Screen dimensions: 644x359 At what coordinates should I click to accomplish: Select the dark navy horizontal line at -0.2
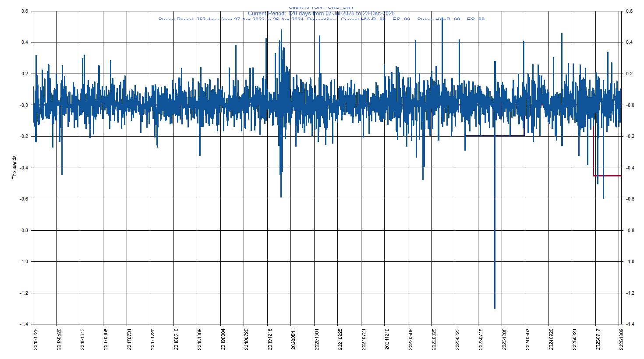495,136
